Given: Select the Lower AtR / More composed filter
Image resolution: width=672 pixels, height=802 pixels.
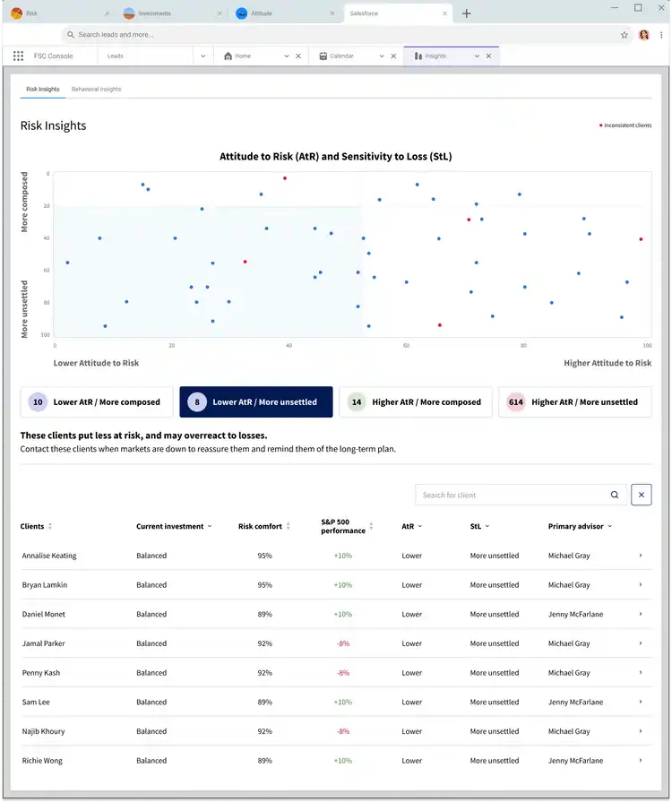Looking at the screenshot, I should point(97,402).
